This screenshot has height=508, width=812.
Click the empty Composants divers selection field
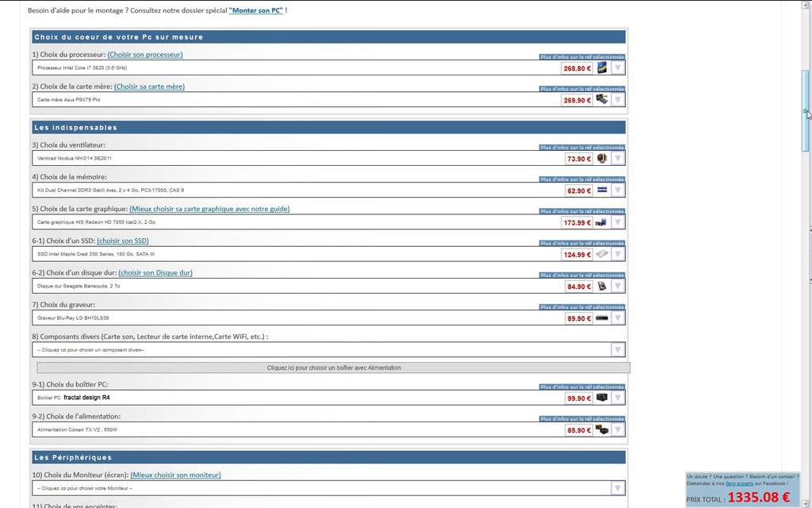(328, 350)
